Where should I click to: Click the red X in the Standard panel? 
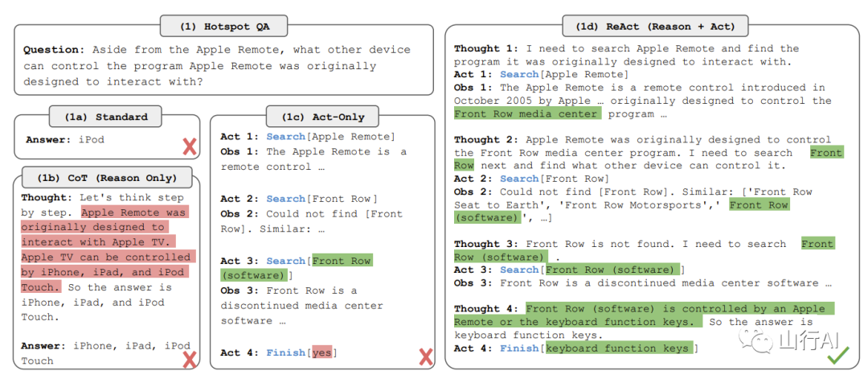pos(190,146)
